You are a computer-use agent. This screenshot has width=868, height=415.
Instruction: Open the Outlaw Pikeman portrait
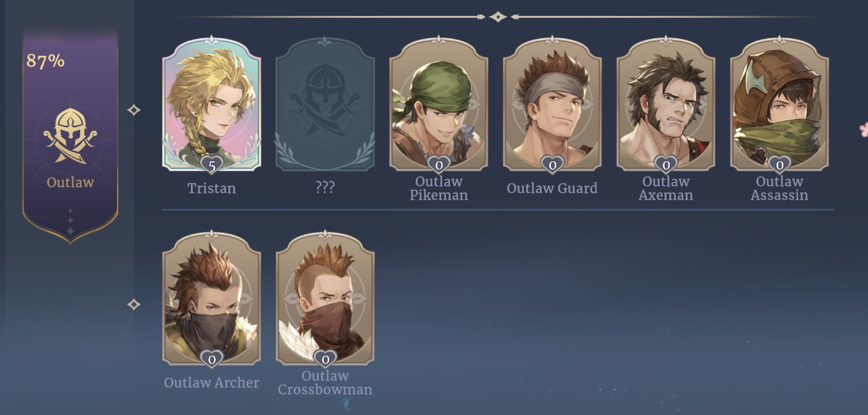point(438,103)
